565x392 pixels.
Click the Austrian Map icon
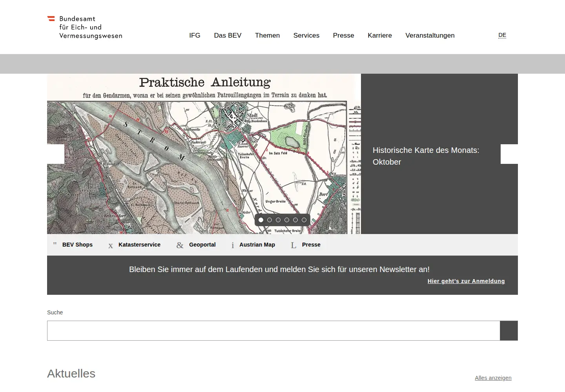[x=233, y=245]
